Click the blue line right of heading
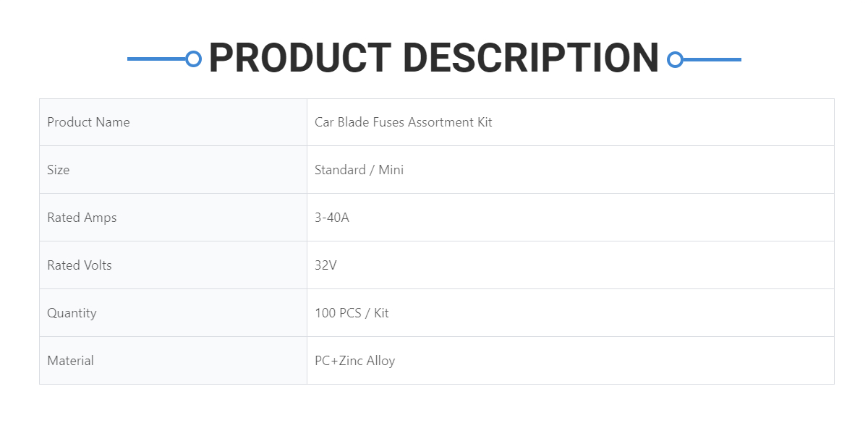This screenshot has height=428, width=868. tap(712, 59)
